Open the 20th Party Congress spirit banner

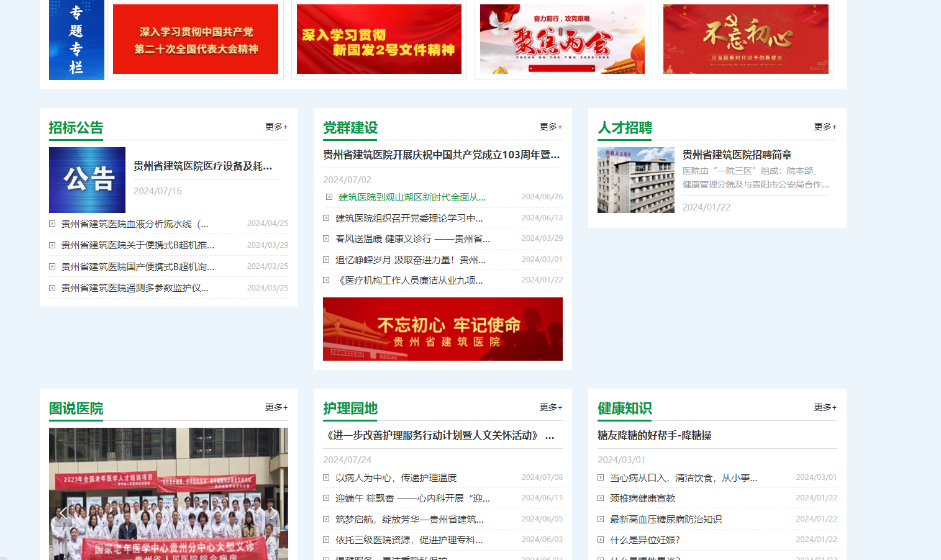click(x=196, y=39)
